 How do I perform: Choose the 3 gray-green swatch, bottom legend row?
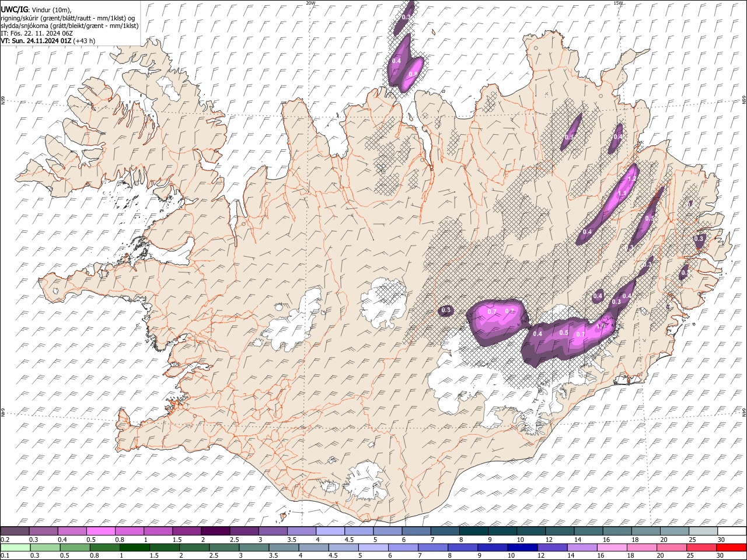pyautogui.click(x=254, y=547)
